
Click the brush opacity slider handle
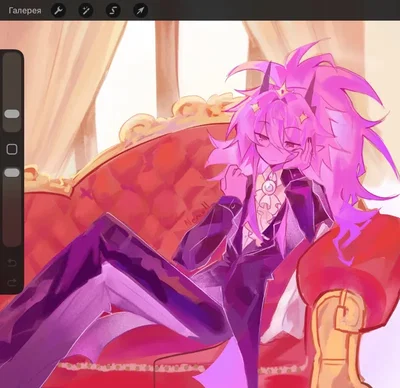click(12, 172)
